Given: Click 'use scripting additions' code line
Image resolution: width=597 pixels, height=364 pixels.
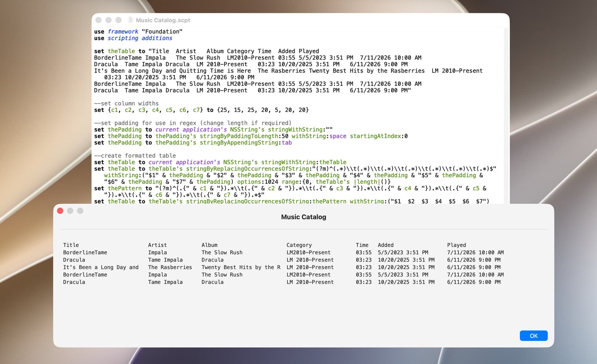Looking at the screenshot, I should (133, 38).
